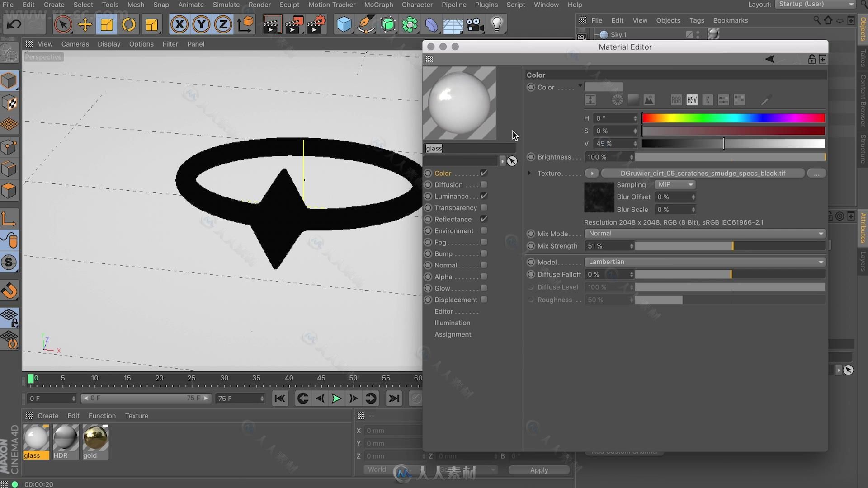Image resolution: width=868 pixels, height=488 pixels.
Task: Open the Objects menu in Object Manager
Action: pos(668,20)
